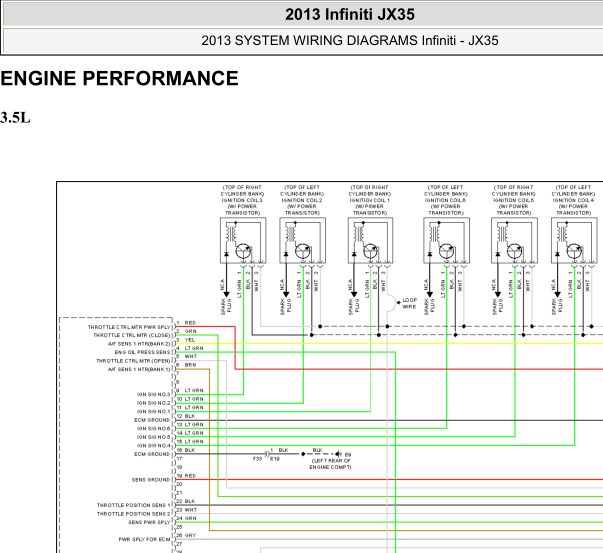Screen dimensions: 603x553
Task: Click the "THROTTLE POSITION SENS 2" pin label
Action: [x=133, y=514]
